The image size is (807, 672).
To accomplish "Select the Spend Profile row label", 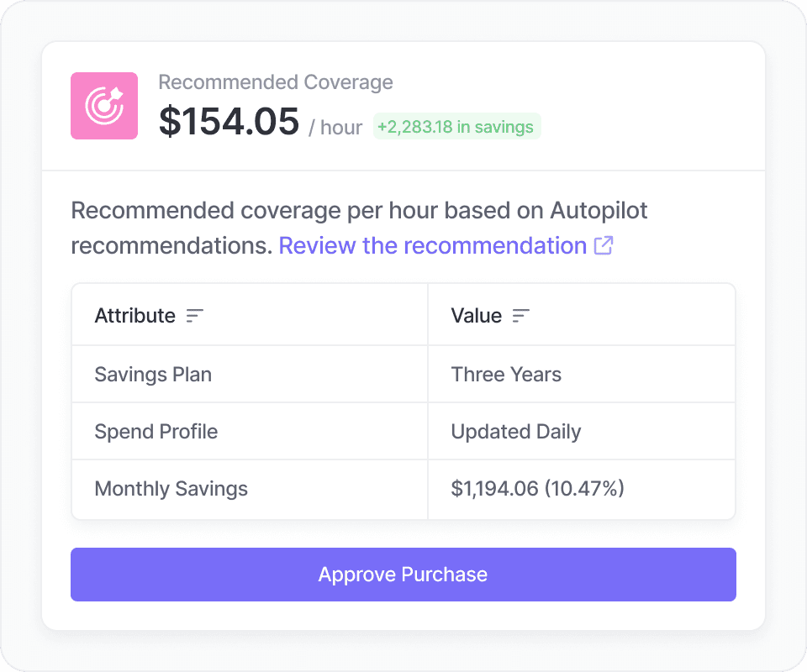I will pos(156,432).
